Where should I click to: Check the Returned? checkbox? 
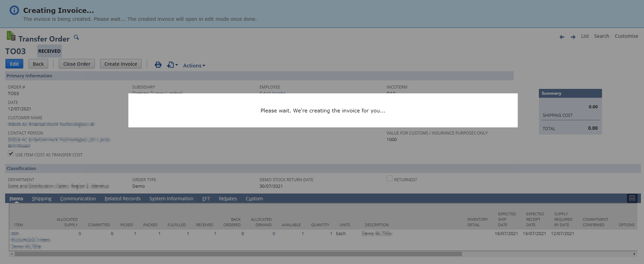coord(389,179)
